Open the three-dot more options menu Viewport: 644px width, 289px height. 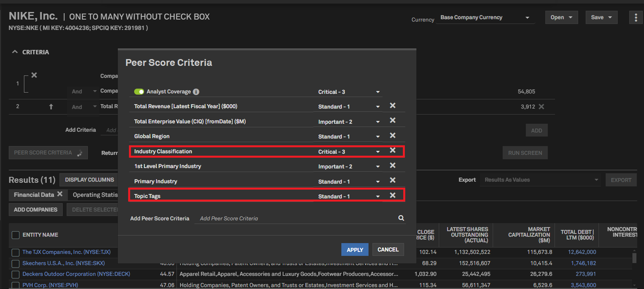(636, 18)
